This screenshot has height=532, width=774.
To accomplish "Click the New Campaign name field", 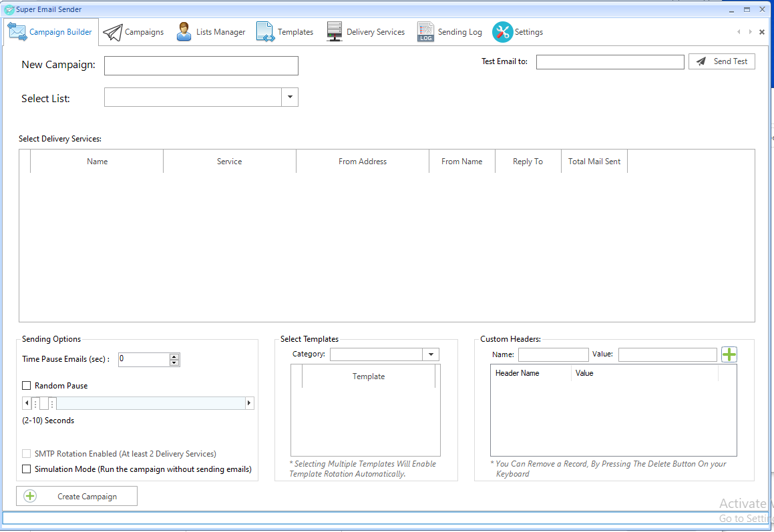I will tap(201, 65).
